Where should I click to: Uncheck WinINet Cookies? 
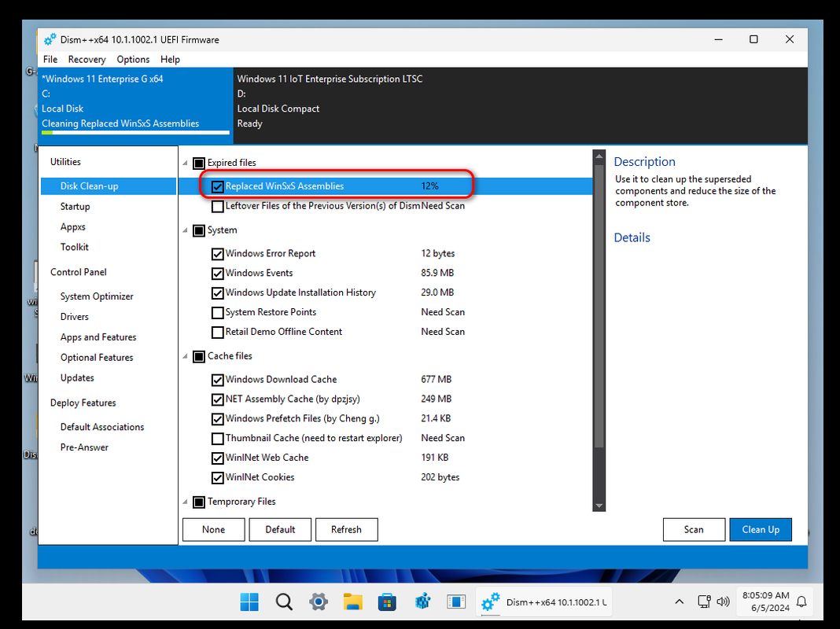(218, 477)
